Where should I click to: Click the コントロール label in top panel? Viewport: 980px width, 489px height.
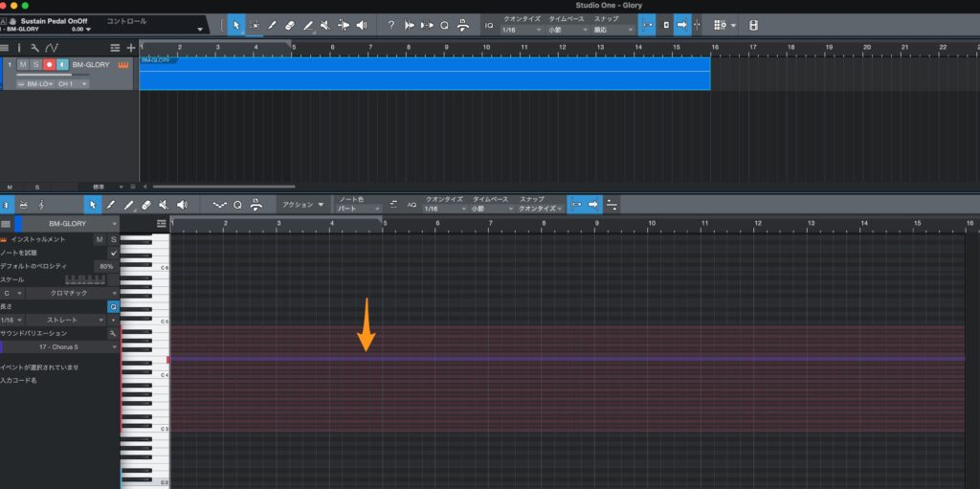pyautogui.click(x=126, y=20)
